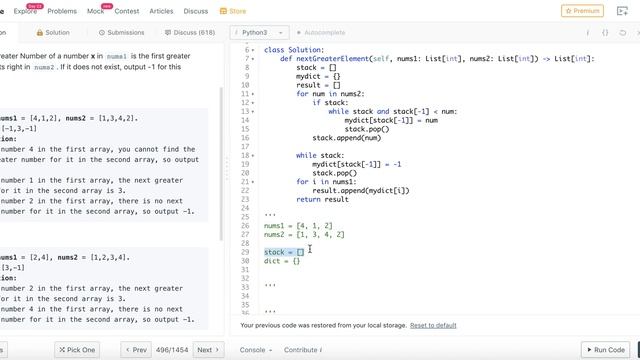Collapse the for loop fold at line 11

[x=253, y=94]
